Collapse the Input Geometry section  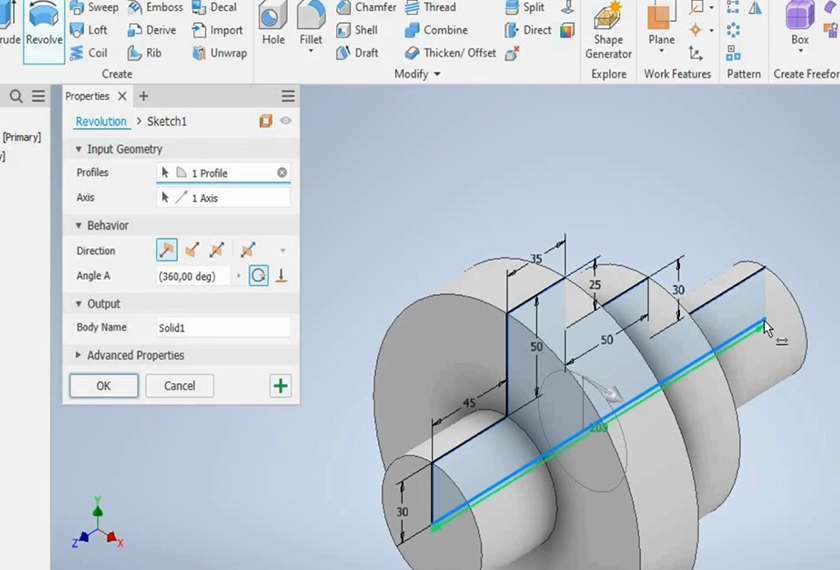point(79,149)
